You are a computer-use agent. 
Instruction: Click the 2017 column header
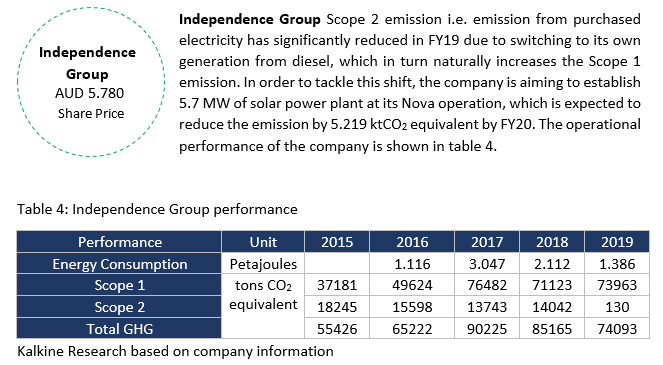487,242
